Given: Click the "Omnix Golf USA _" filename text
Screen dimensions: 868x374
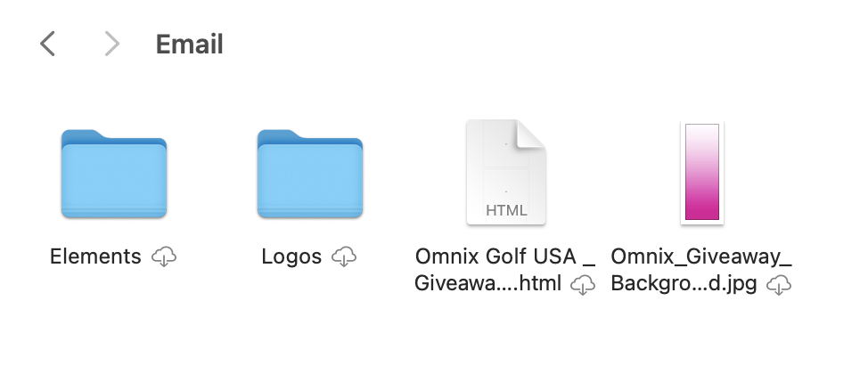Looking at the screenshot, I should pyautogui.click(x=505, y=256).
